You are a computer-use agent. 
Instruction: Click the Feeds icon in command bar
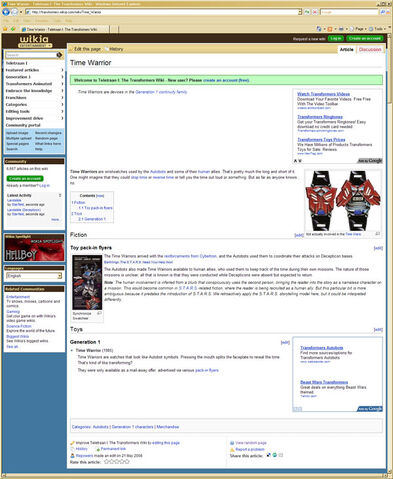(330, 29)
